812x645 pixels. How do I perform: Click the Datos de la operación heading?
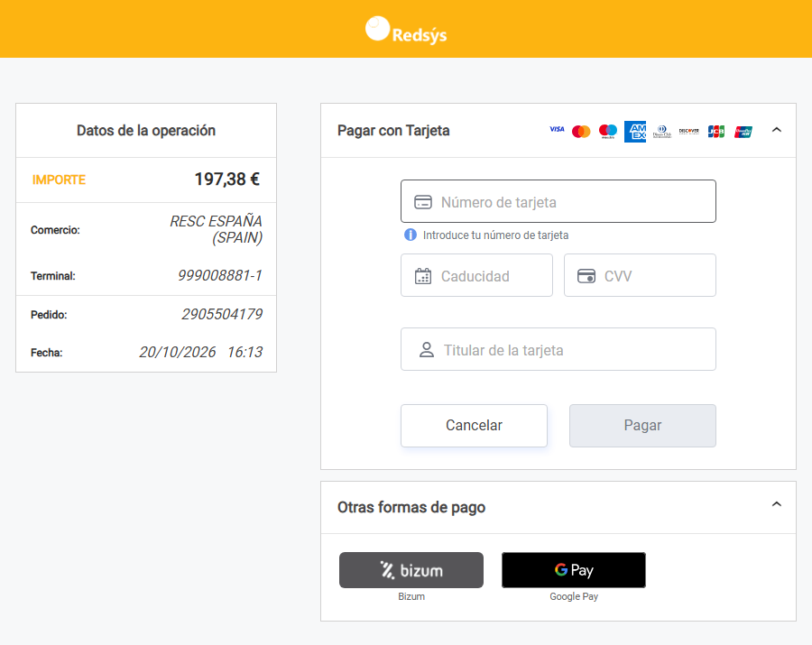click(146, 131)
